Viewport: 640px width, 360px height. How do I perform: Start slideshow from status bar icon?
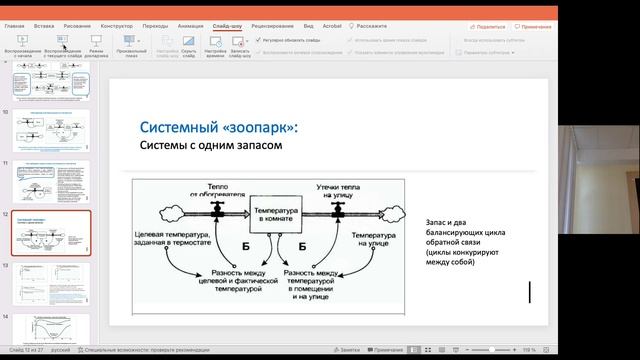(x=456, y=350)
